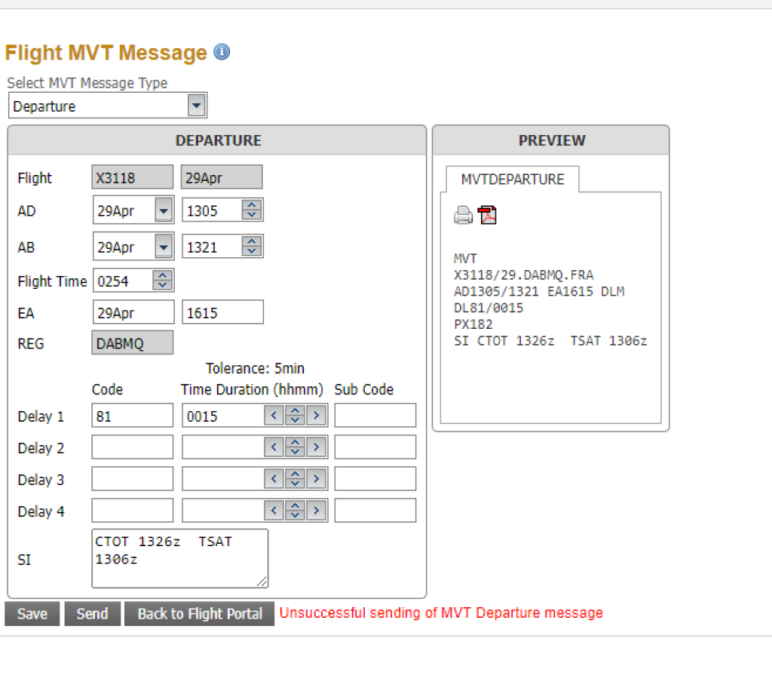The width and height of the screenshot is (772, 700).
Task: Open the MVT Message Type dropdown
Action: point(196,106)
